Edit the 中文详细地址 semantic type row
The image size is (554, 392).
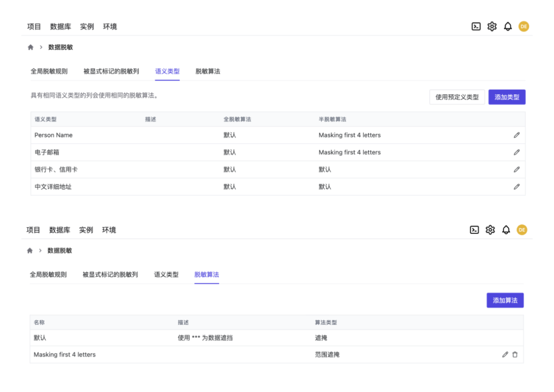[x=517, y=187]
